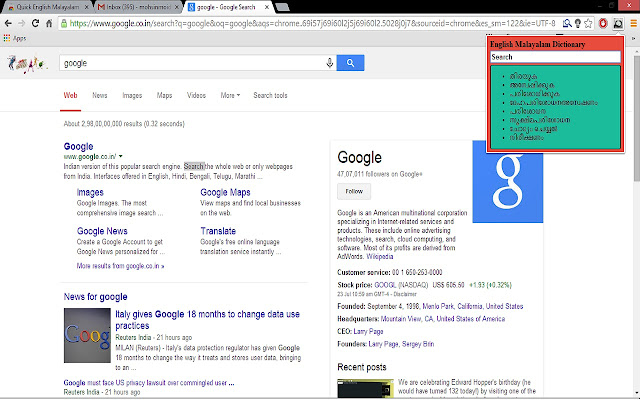Click the first Malayalam meaning in dictionary list
The height and width of the screenshot is (400, 640).
523,76
